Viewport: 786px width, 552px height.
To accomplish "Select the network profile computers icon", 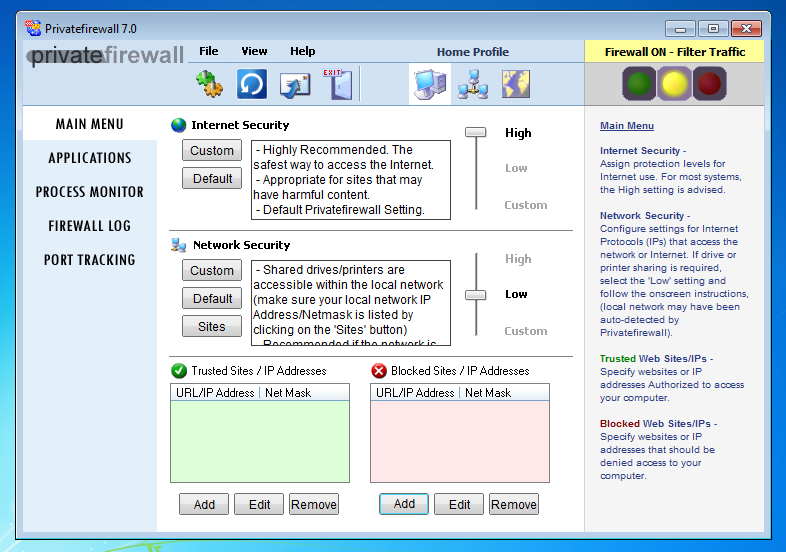I will click(473, 84).
